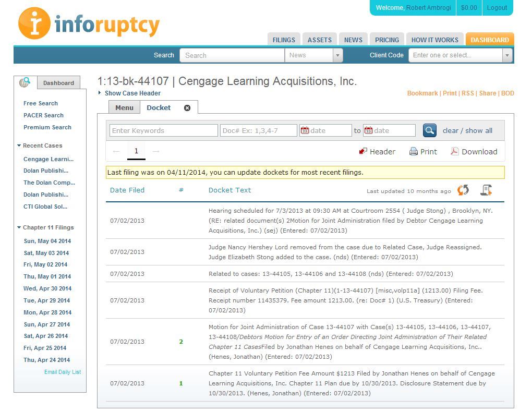The height and width of the screenshot is (412, 532).
Task: Open filings for Sun, May 04 2014
Action: [47, 241]
